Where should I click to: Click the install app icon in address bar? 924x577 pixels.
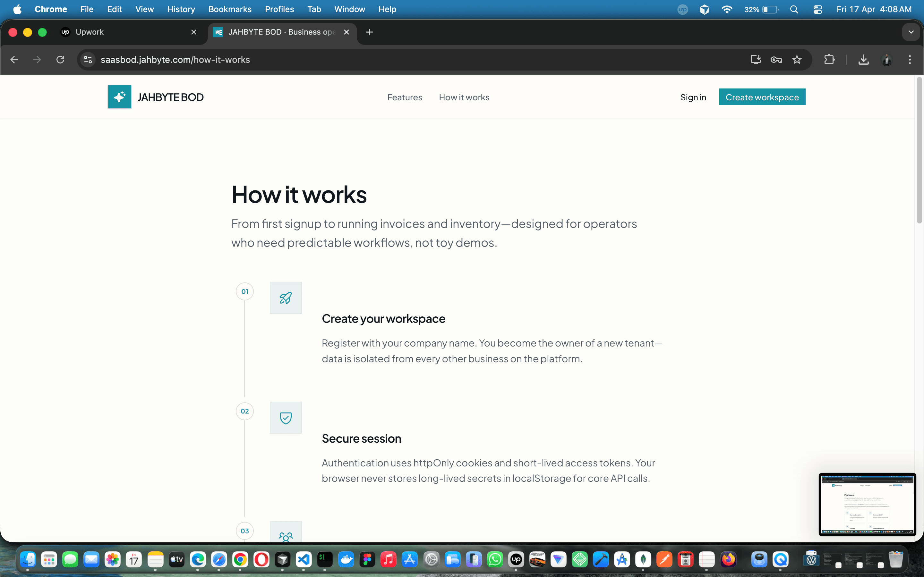(756, 60)
